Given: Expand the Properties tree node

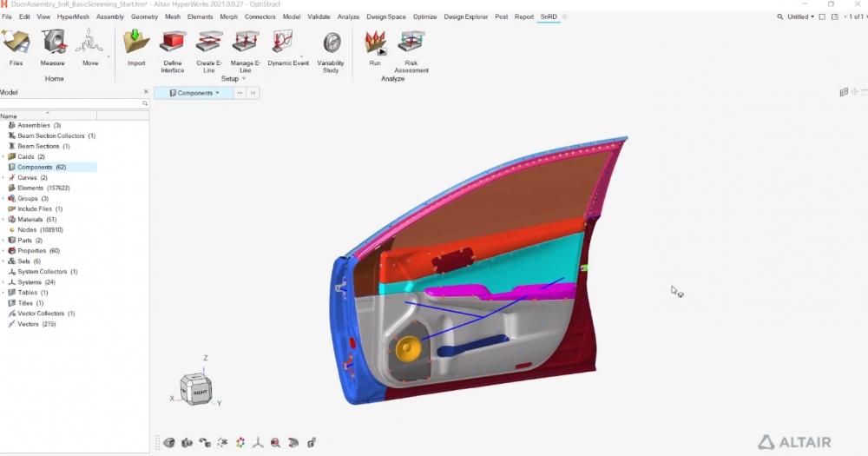Looking at the screenshot, I should pos(3,251).
